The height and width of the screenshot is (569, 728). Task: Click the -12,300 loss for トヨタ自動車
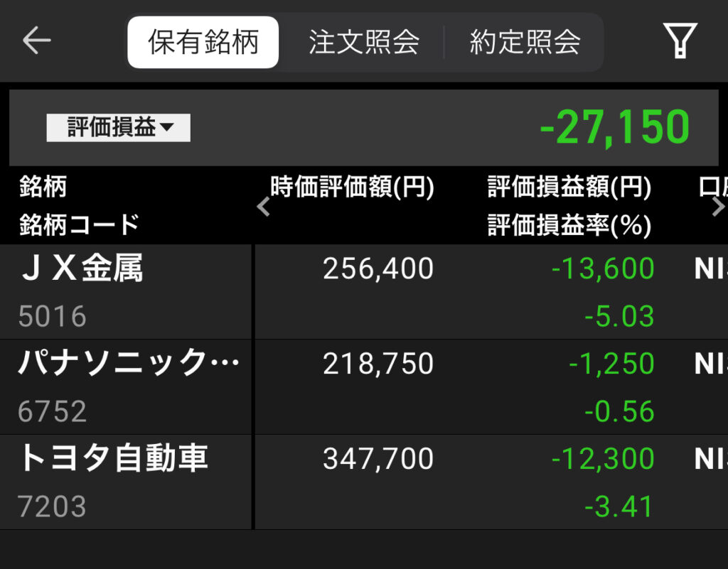[603, 460]
